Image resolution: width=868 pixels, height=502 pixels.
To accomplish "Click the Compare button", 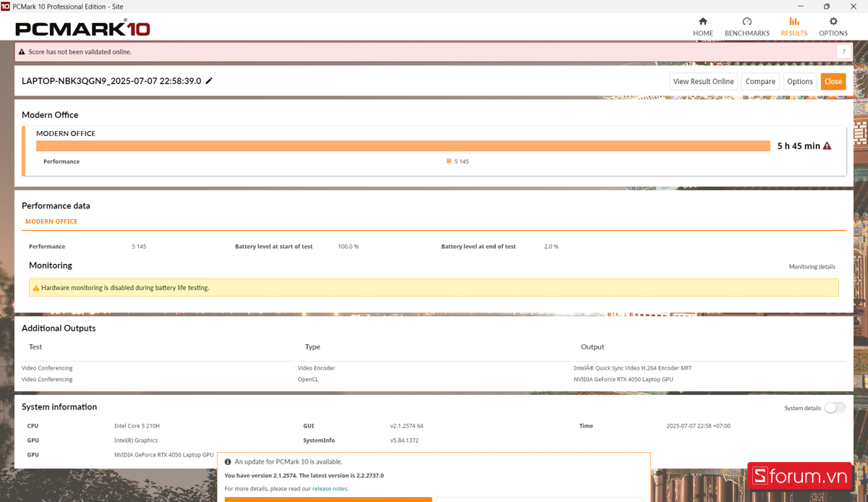I will point(760,82).
